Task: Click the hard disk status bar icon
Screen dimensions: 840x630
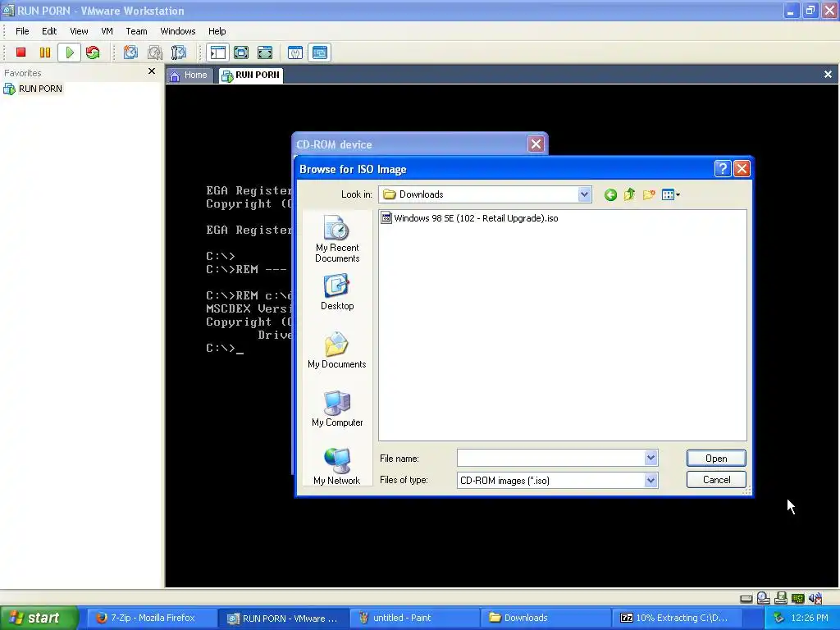Action: click(746, 598)
